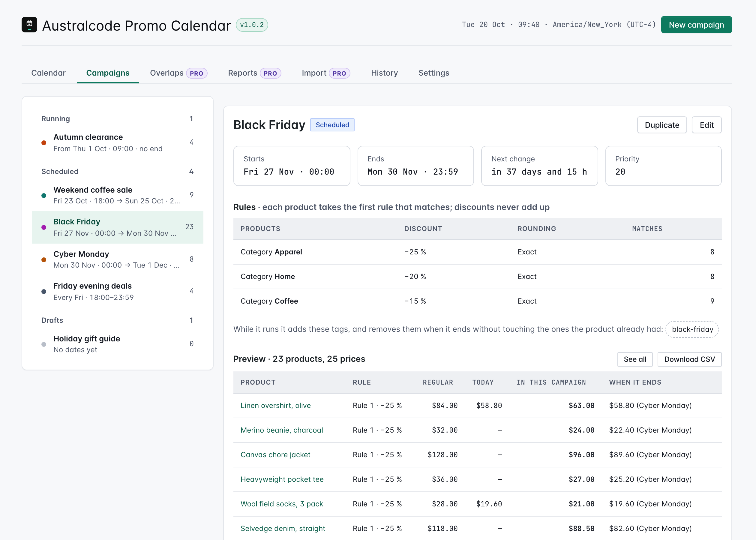Open the Cyber Monday campaign
The height and width of the screenshot is (540, 756).
point(117,259)
